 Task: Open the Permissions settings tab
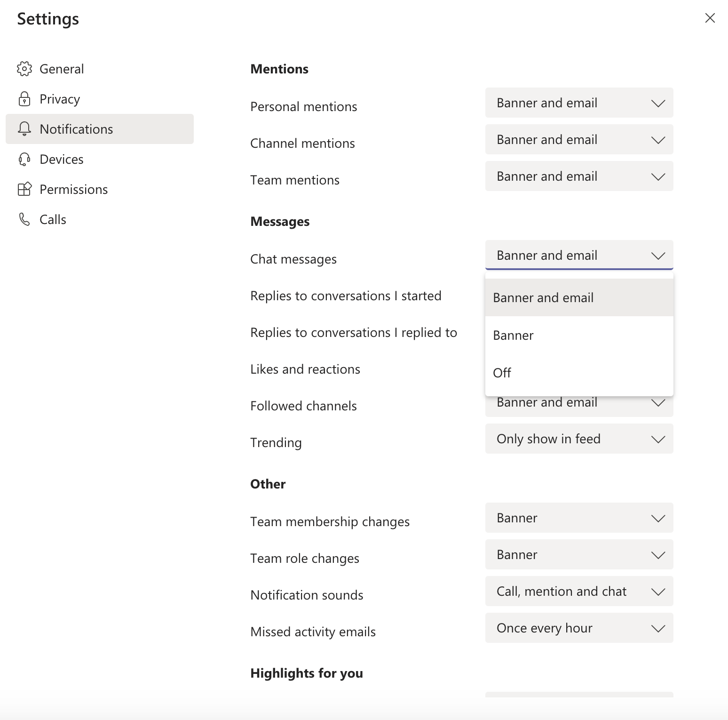click(x=100, y=189)
